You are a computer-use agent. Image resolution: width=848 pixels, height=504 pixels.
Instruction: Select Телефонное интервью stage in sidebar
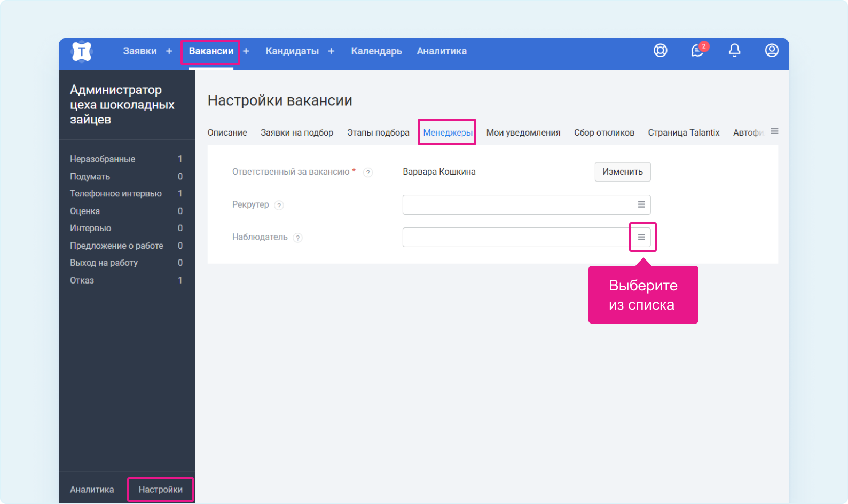(116, 194)
